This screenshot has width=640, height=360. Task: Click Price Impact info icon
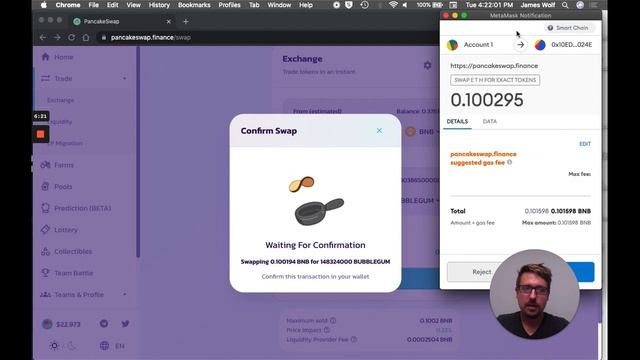tap(327, 330)
